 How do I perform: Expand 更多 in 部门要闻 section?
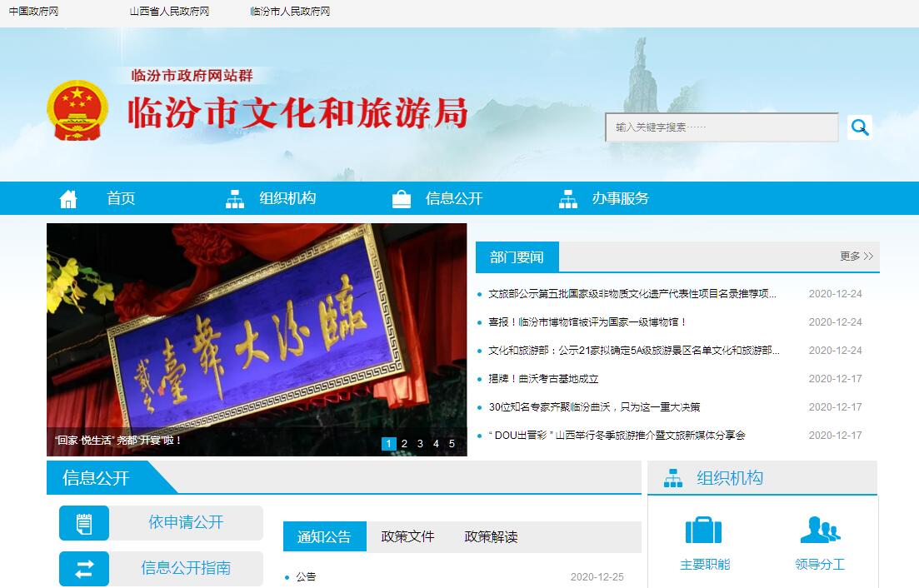pyautogui.click(x=856, y=257)
